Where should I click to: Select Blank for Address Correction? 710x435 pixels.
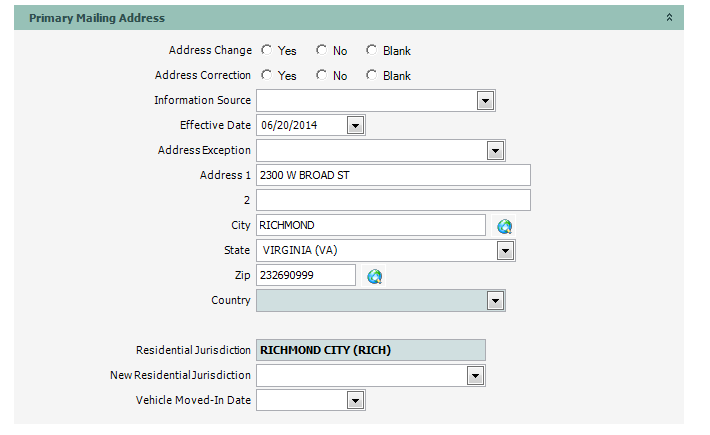(x=371, y=75)
